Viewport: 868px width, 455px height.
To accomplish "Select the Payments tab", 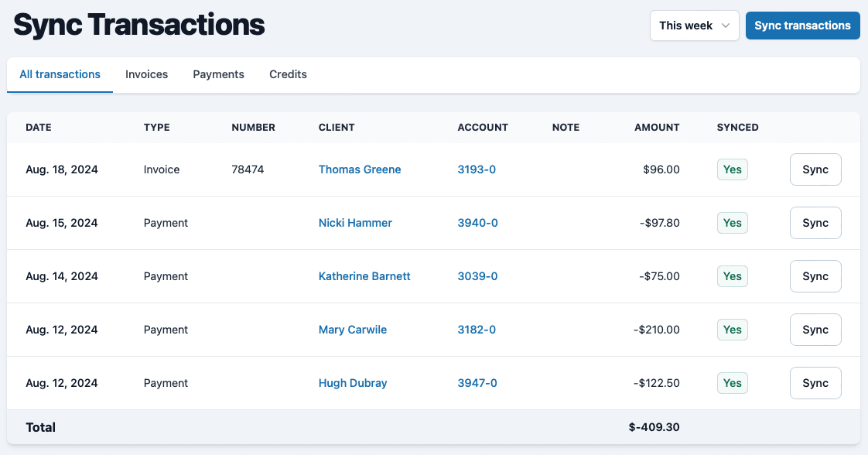I will pos(218,74).
